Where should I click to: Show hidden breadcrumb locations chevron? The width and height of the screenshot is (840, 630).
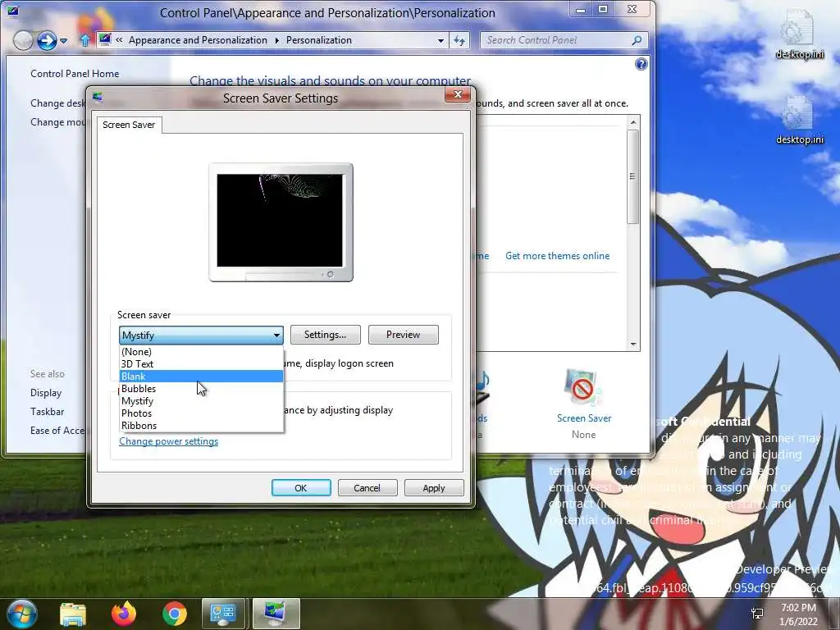[119, 40]
